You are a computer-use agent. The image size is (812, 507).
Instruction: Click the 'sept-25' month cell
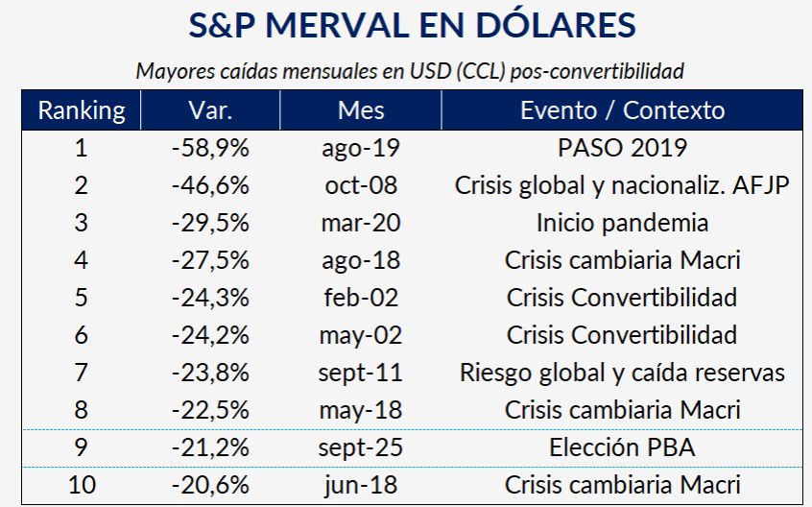[x=361, y=447]
